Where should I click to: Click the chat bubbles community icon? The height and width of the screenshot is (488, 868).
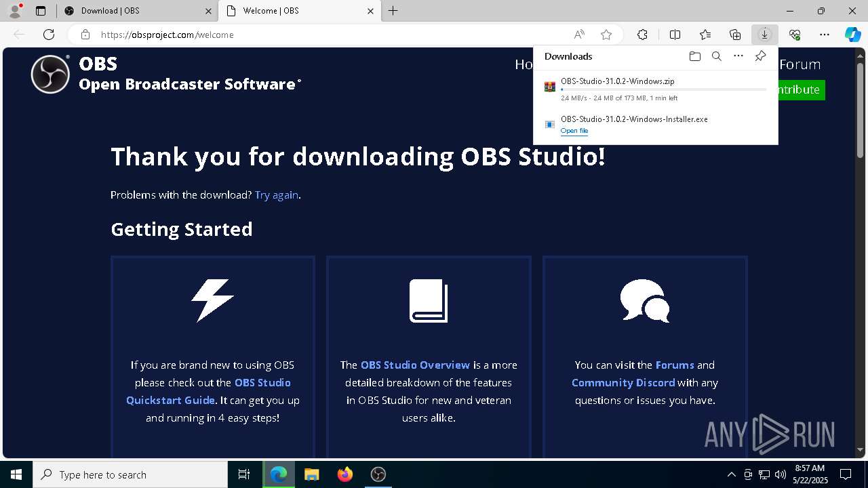(x=645, y=300)
